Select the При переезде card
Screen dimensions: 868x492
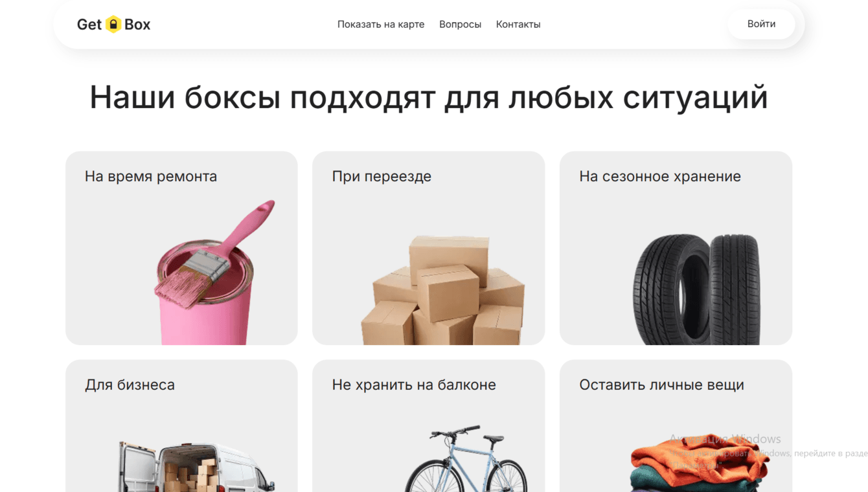(x=428, y=248)
